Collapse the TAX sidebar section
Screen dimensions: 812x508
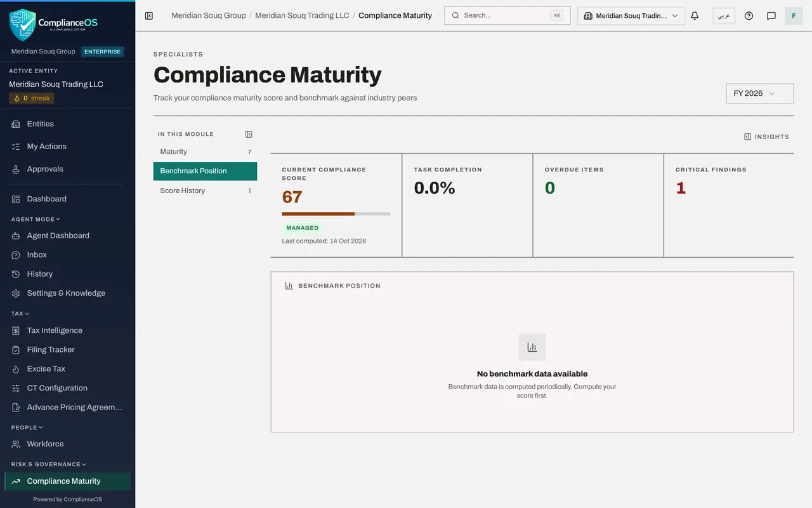pyautogui.click(x=20, y=314)
